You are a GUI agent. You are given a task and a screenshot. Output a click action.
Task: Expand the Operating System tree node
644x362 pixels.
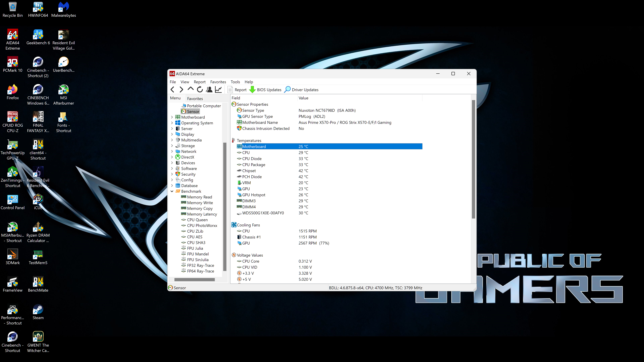point(172,123)
